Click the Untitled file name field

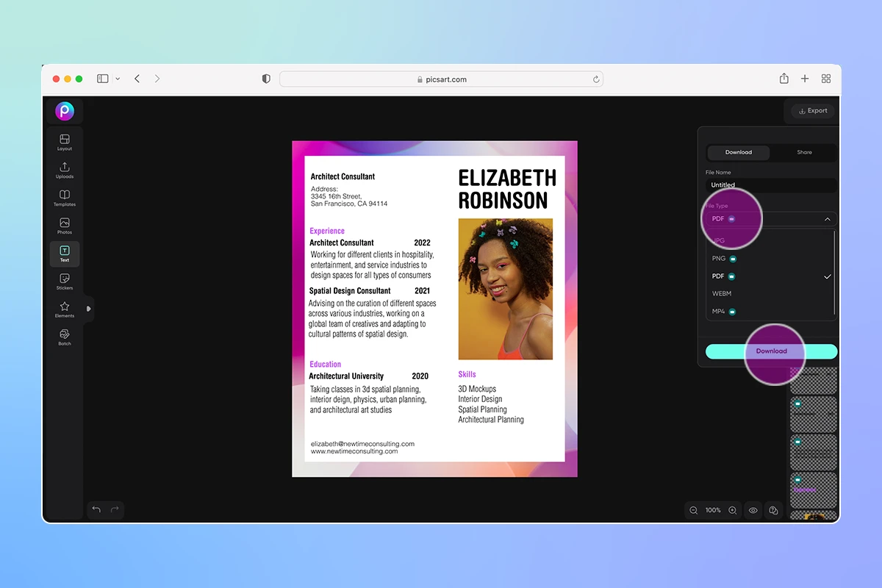tap(771, 184)
